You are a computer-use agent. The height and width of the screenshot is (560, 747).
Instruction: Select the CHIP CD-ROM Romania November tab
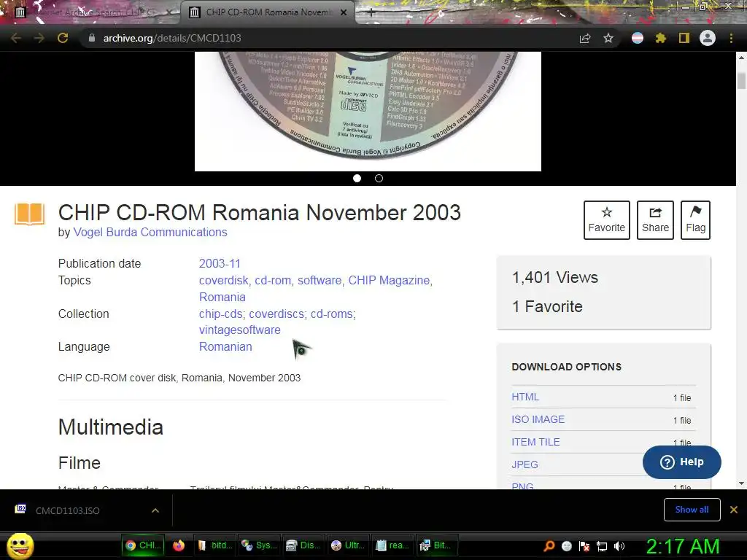point(268,12)
